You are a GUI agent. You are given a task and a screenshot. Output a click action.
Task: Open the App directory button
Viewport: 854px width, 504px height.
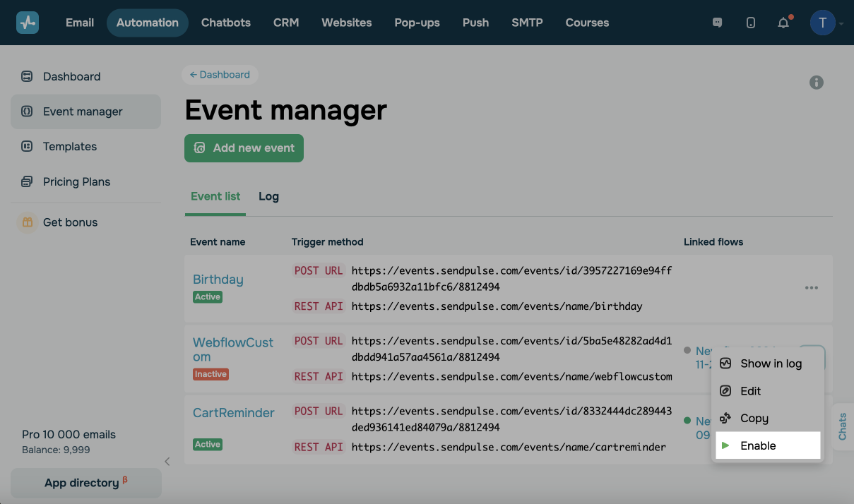point(85,483)
